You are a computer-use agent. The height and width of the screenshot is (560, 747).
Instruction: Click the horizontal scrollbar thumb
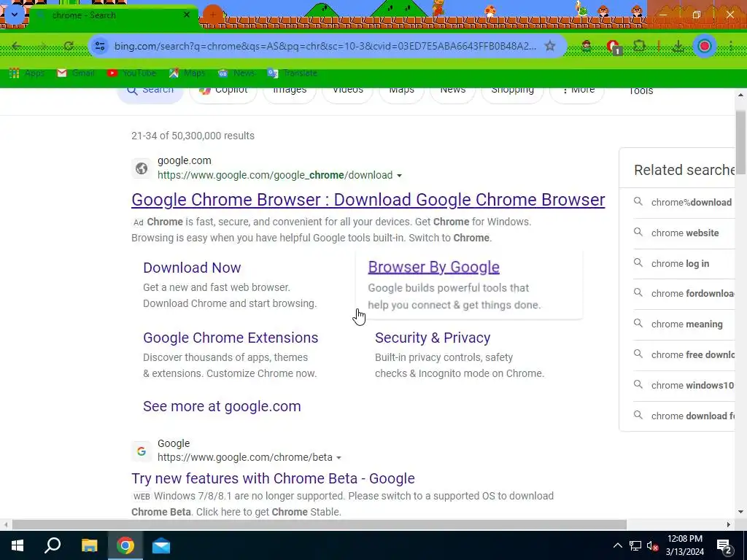tap(320, 524)
